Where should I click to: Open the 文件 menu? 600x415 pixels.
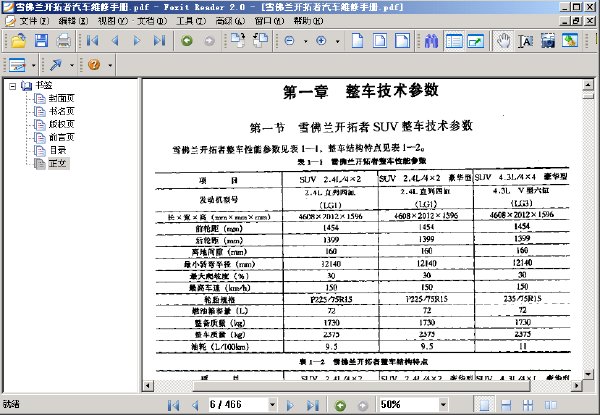click(34, 21)
